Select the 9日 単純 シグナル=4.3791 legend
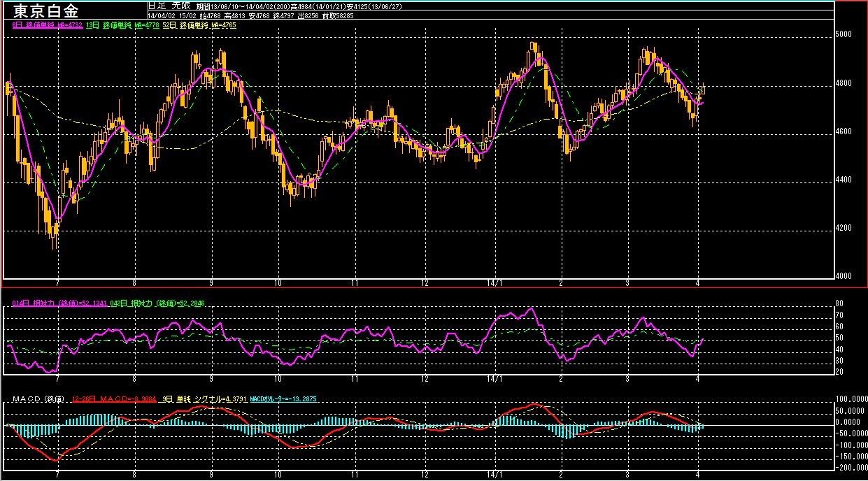Viewport: 868px width, 481px height. [x=204, y=399]
